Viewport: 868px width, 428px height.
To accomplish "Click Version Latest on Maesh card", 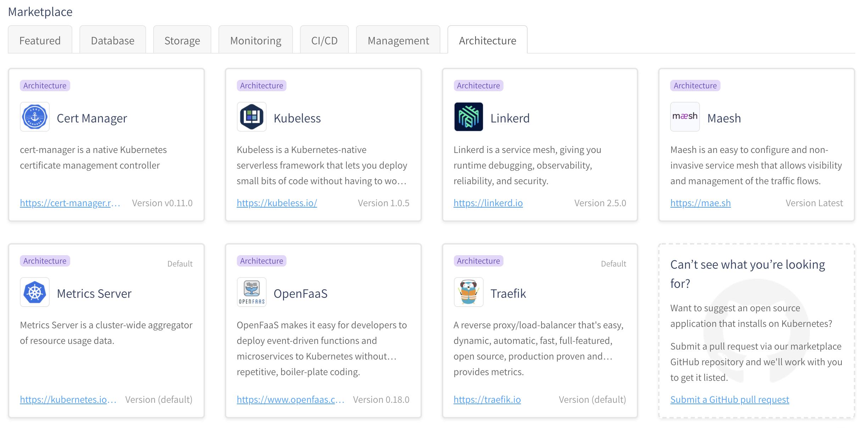I will tap(814, 203).
